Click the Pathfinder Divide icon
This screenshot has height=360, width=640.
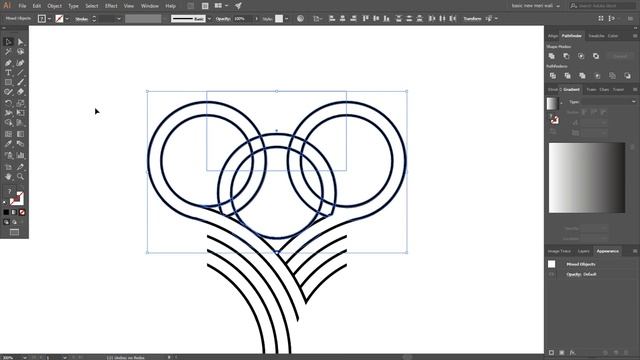553,76
